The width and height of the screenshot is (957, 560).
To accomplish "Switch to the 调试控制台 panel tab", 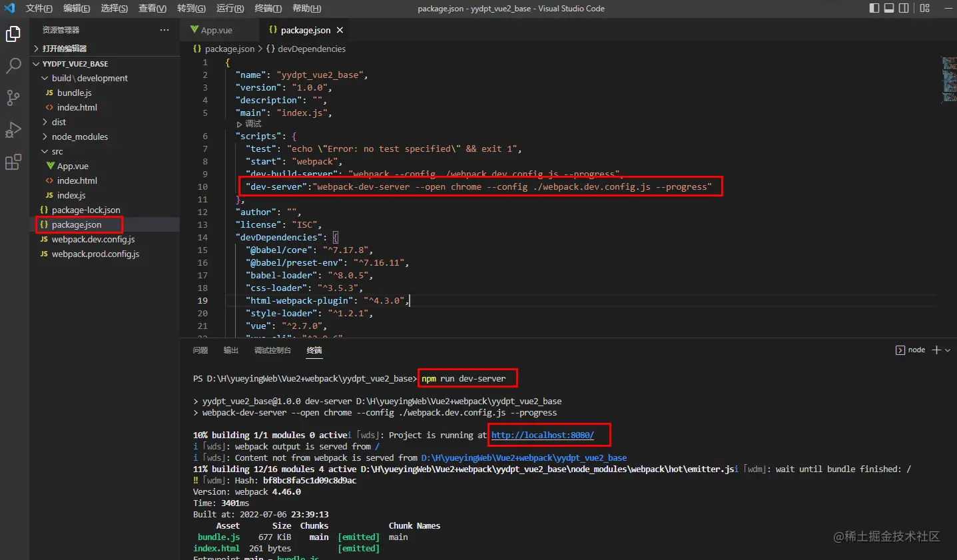I will pyautogui.click(x=272, y=350).
